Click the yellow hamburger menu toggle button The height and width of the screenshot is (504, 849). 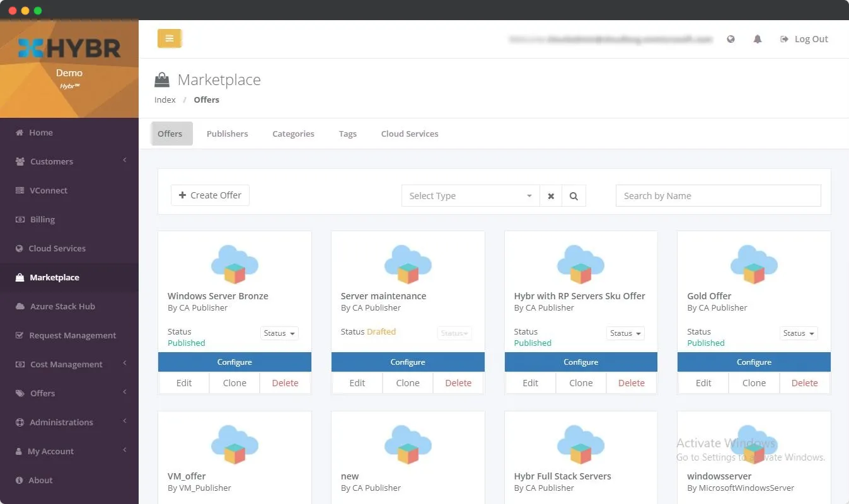coord(169,38)
